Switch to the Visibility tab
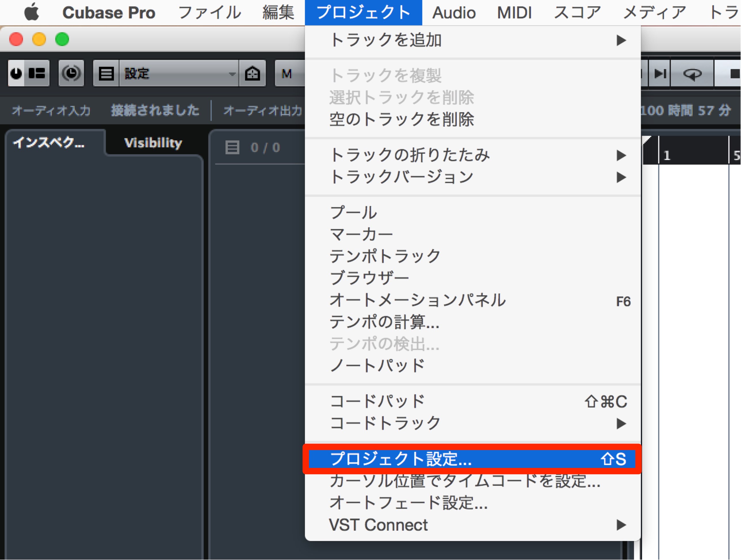This screenshot has height=560, width=741. coord(153,143)
